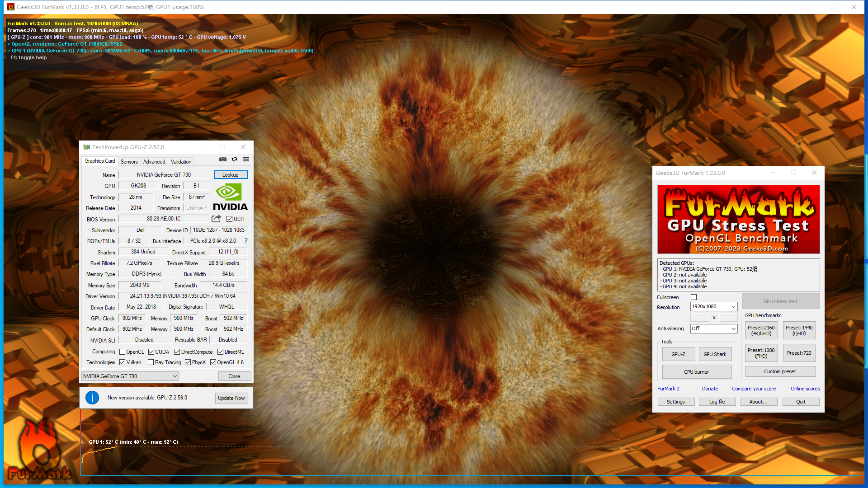Open the Anti-aliasing dropdown

(714, 328)
